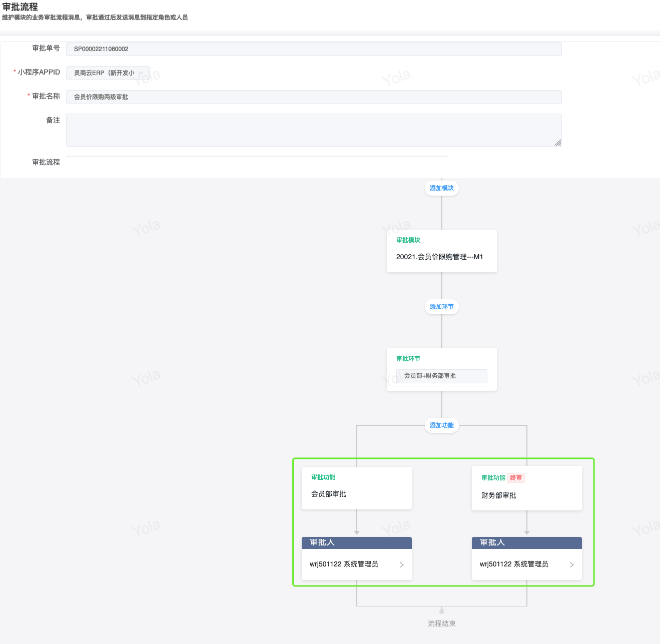This screenshot has width=660, height=644.
Task: Expand the chevron under 财务部审批 approver
Action: pyautogui.click(x=572, y=565)
